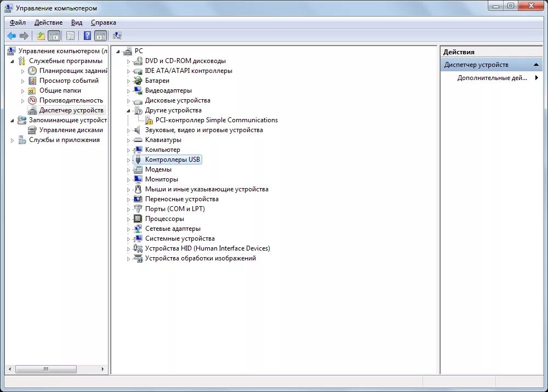The image size is (548, 392).
Task: Expand Общие папки in left tree
Action: click(x=22, y=91)
